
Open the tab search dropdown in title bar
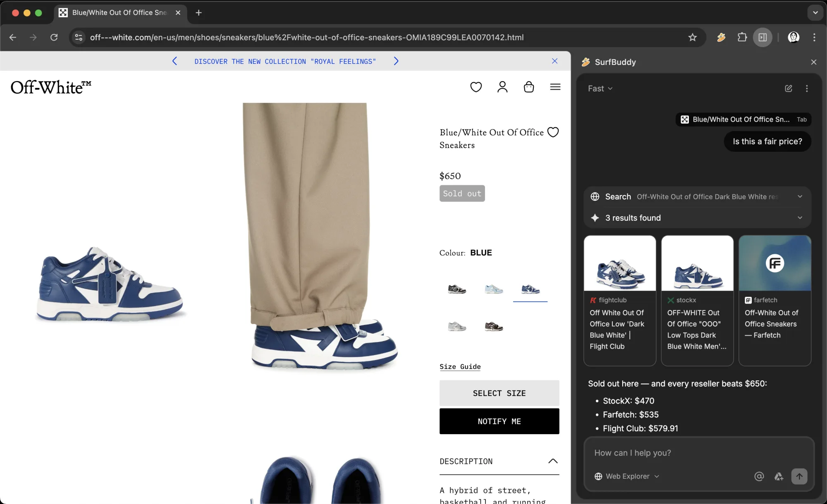815,13
